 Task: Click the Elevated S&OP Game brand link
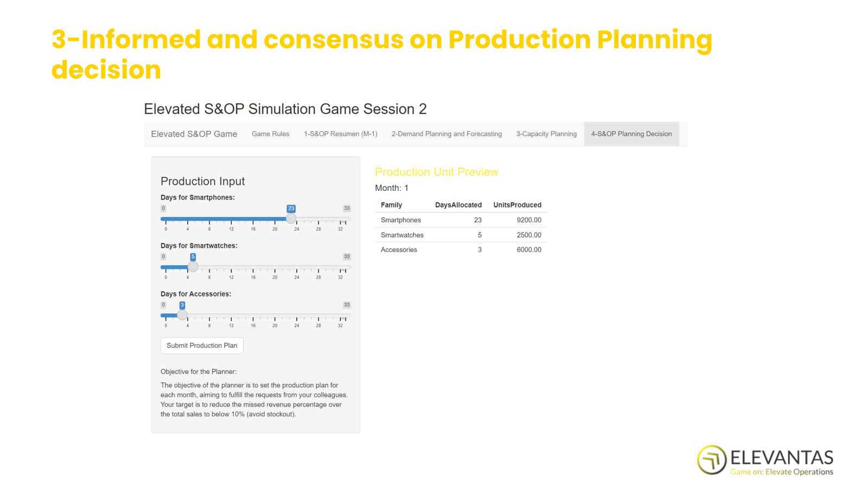[194, 134]
